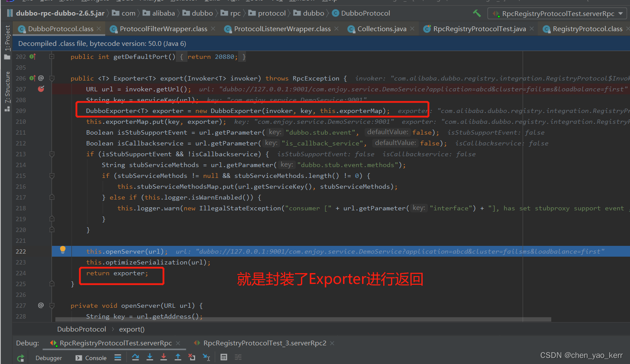The image size is (630, 364).
Task: Click the Step Over icon
Action: (x=136, y=357)
